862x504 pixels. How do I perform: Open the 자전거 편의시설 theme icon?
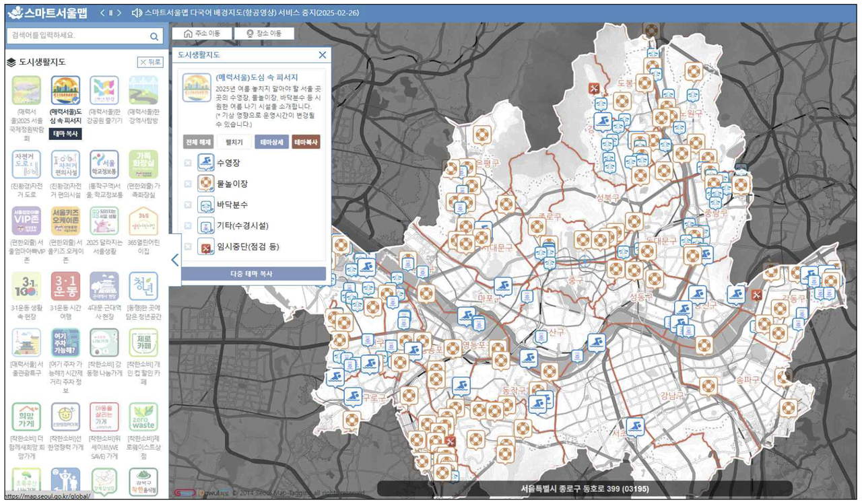pos(65,164)
